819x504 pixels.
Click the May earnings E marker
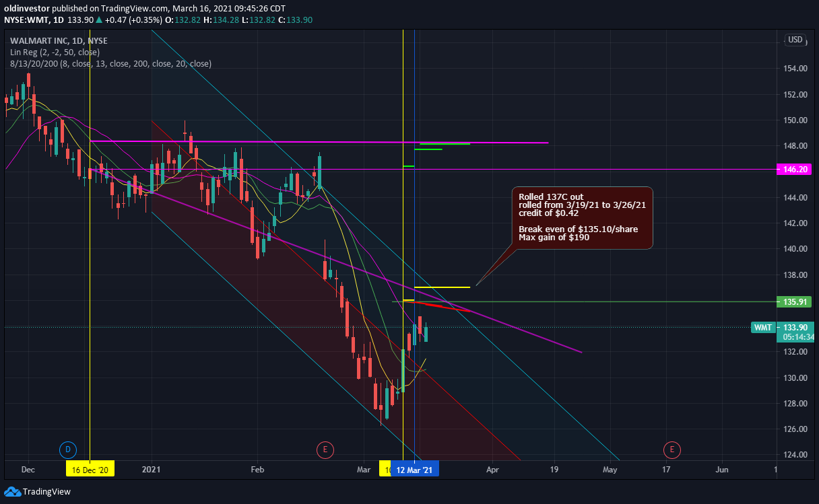click(671, 449)
